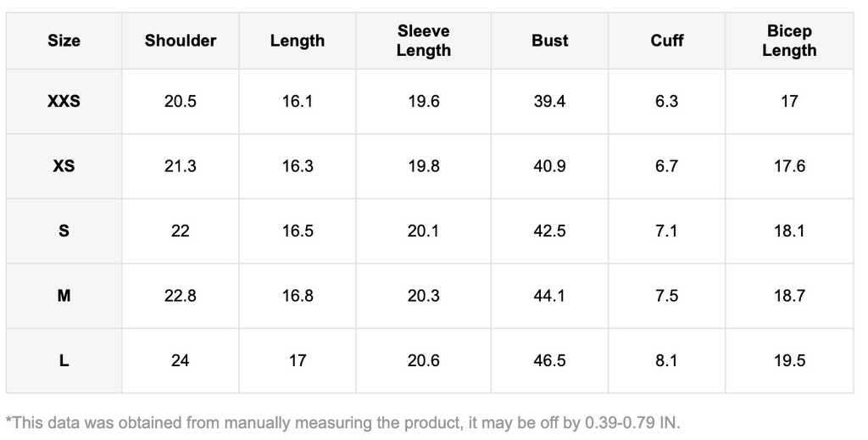The image size is (868, 440).
Task: Click the Cuff column header
Action: (x=667, y=41)
